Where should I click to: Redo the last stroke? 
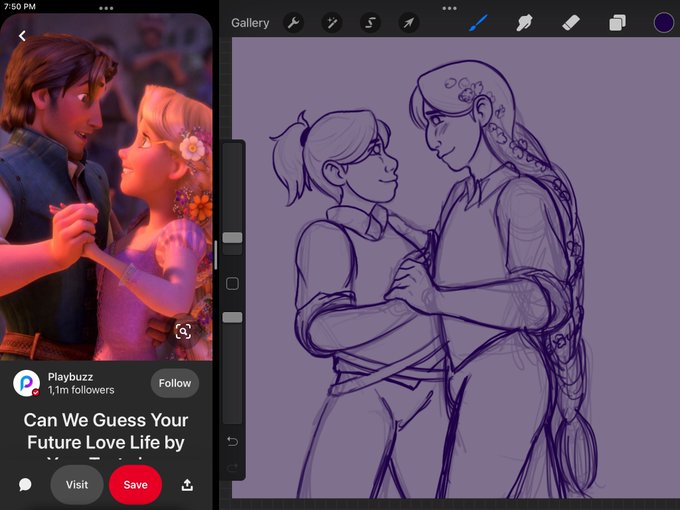tap(232, 468)
